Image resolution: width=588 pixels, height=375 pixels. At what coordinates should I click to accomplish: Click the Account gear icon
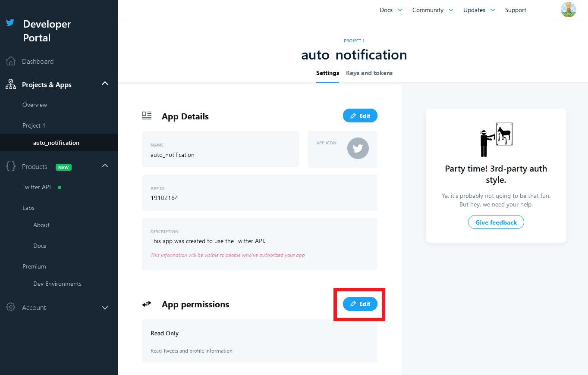pos(11,307)
